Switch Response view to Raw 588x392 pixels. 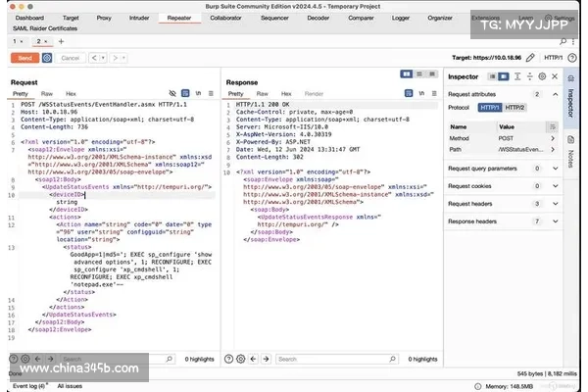click(x=262, y=93)
